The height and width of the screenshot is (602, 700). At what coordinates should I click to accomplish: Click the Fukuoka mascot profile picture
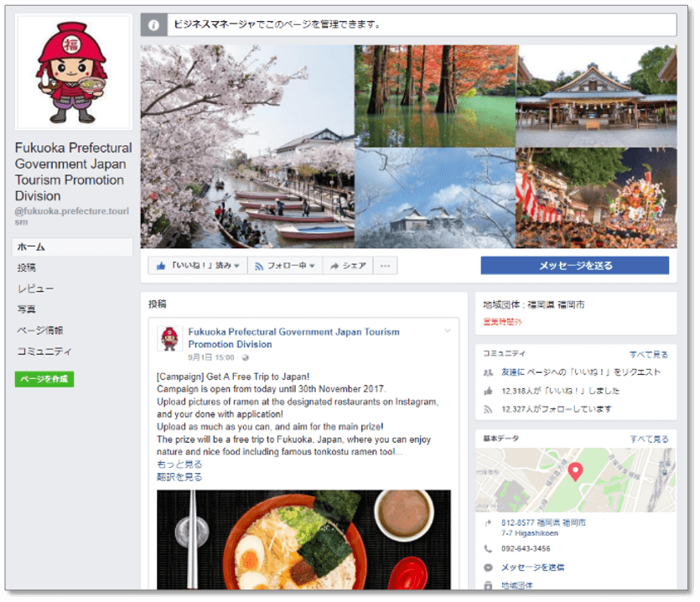(74, 72)
